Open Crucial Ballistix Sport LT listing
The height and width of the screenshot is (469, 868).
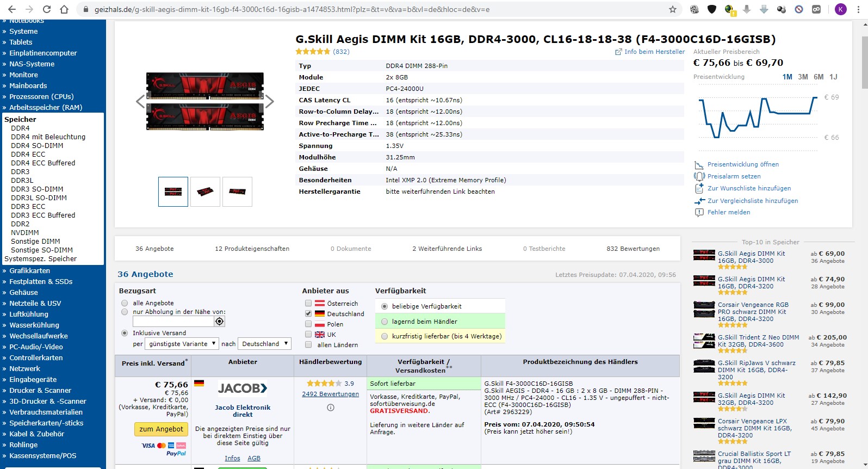[754, 460]
